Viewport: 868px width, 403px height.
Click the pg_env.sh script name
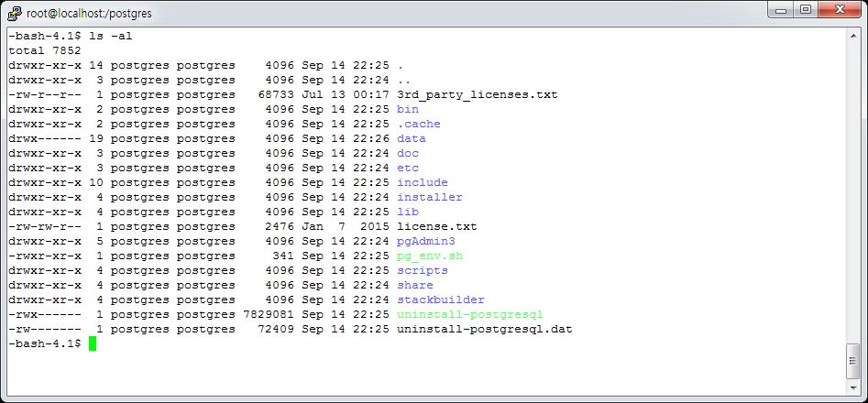coord(430,256)
